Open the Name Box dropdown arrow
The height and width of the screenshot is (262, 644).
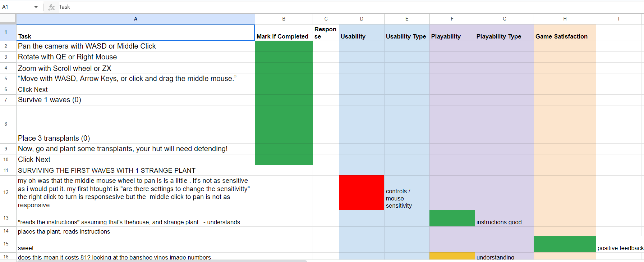click(x=36, y=7)
